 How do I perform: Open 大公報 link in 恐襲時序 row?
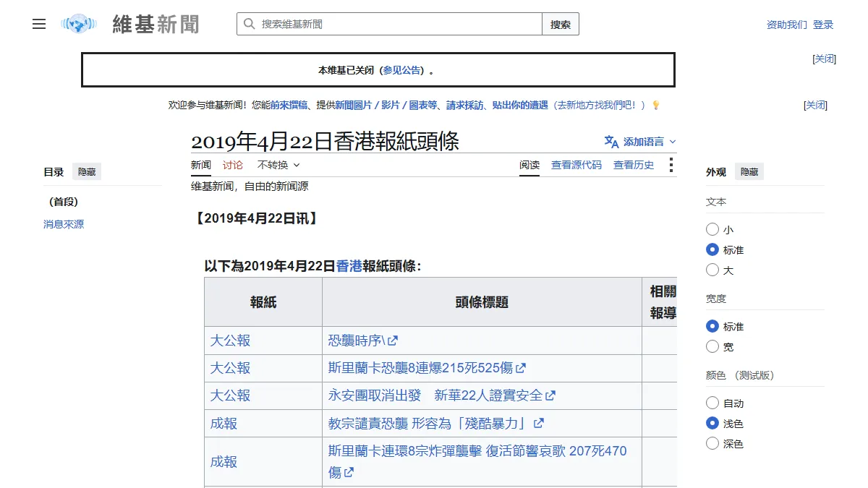click(230, 341)
